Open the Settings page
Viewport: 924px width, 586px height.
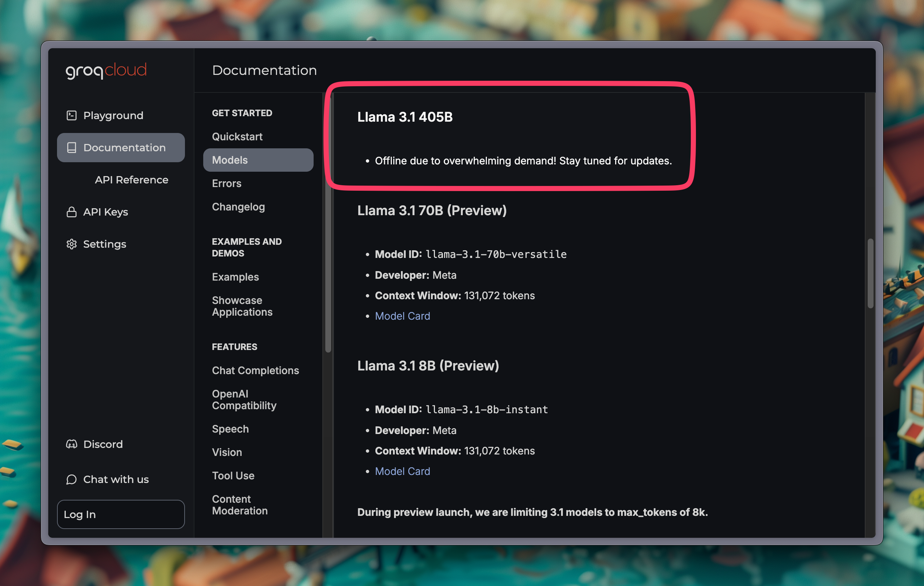pos(121,244)
